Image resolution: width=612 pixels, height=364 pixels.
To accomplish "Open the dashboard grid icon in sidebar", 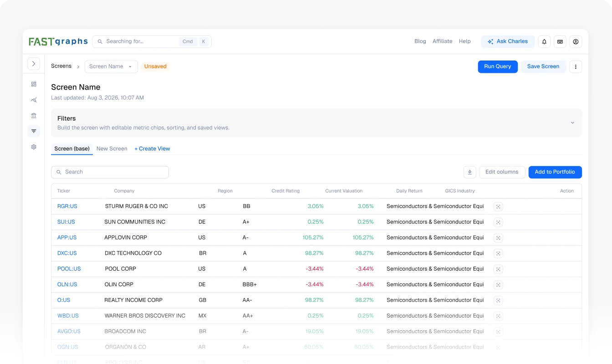I will [x=34, y=84].
